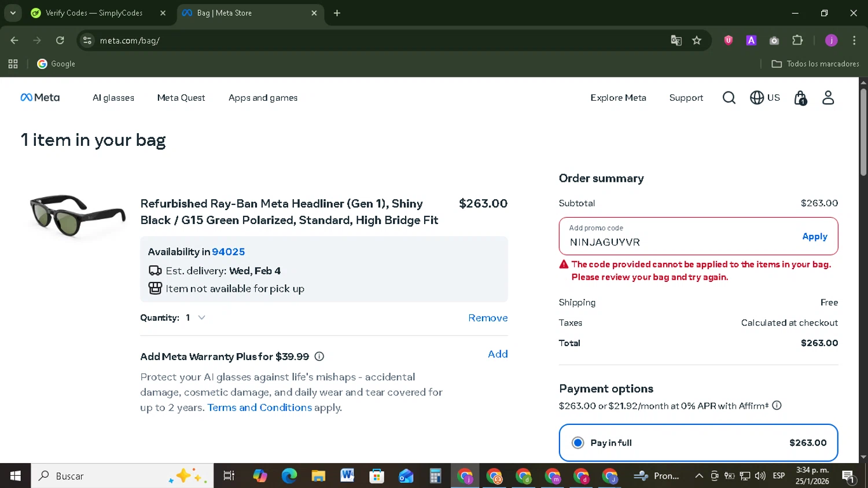Open the Todos los marcadores folder
The image size is (868, 488).
coord(815,64)
